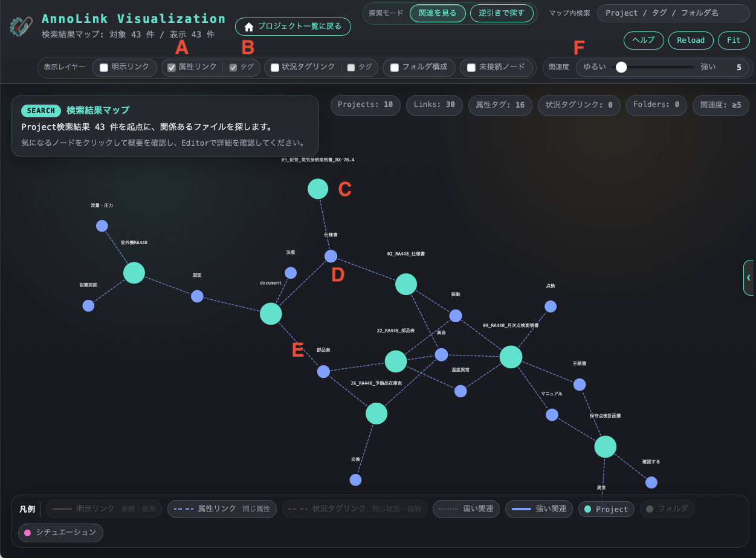Click the Folders: 0 stat chip
The height and width of the screenshot is (558, 756).
tap(656, 105)
